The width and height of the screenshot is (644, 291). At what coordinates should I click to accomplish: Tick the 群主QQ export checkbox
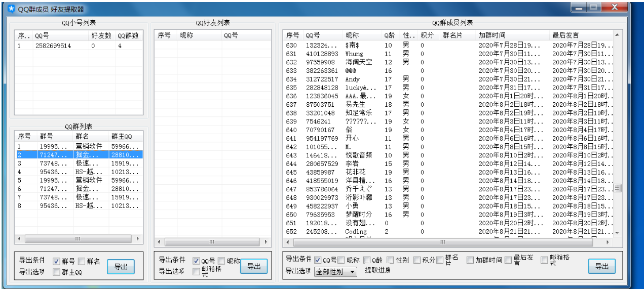tap(57, 272)
